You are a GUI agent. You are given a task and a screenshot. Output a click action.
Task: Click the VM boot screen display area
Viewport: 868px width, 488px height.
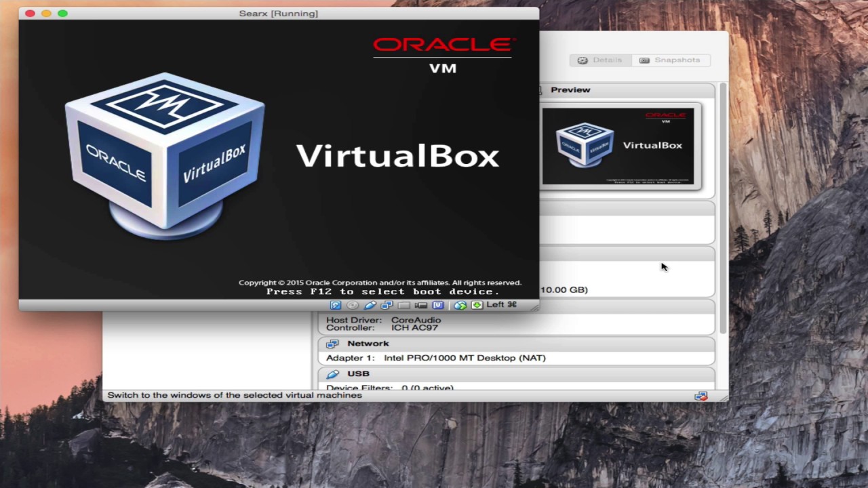click(x=279, y=160)
